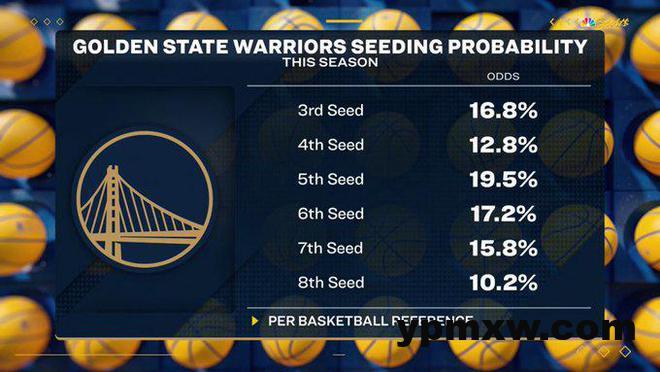Viewport: 660px width, 372px height.
Task: Click the ypmxw.com watermark
Action: click(515, 330)
